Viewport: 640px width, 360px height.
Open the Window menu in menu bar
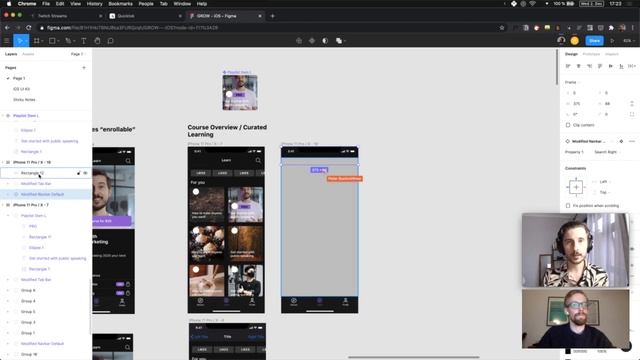182,4
